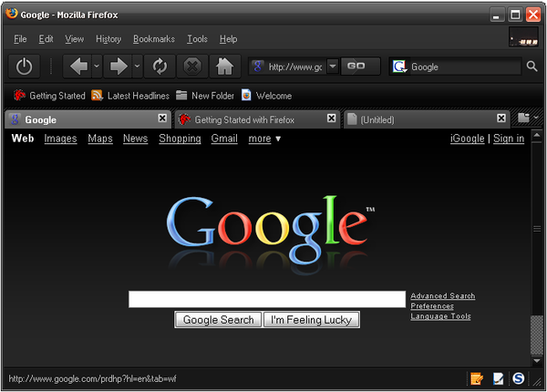
Task: Open the Welcome bookmark
Action: click(266, 96)
